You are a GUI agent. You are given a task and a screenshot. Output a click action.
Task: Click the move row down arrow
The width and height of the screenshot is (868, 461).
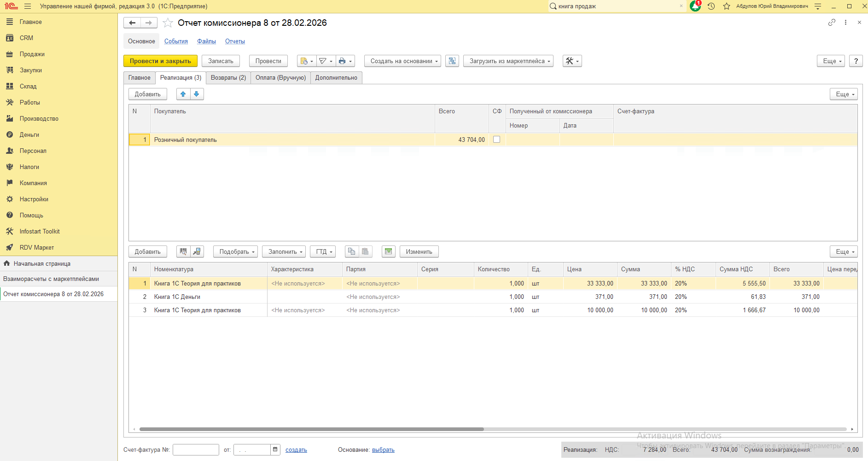tap(197, 94)
